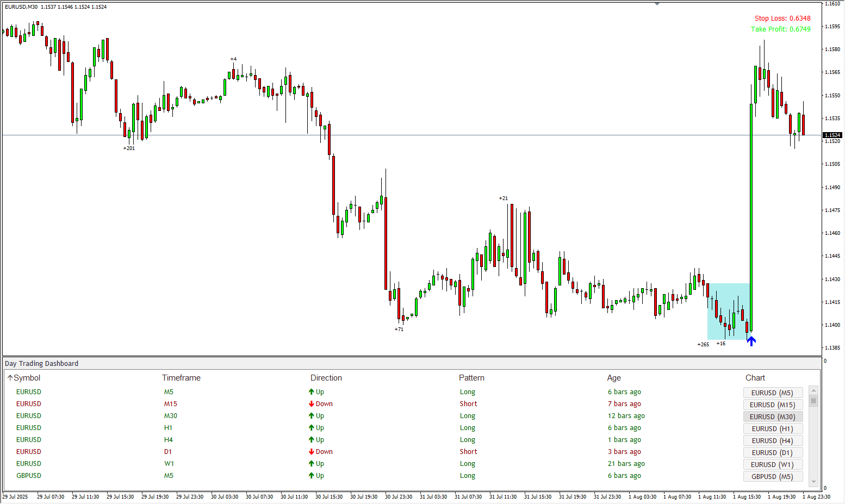The height and width of the screenshot is (504, 845).
Task: Click the 1.1524 current price label
Action: click(832, 135)
